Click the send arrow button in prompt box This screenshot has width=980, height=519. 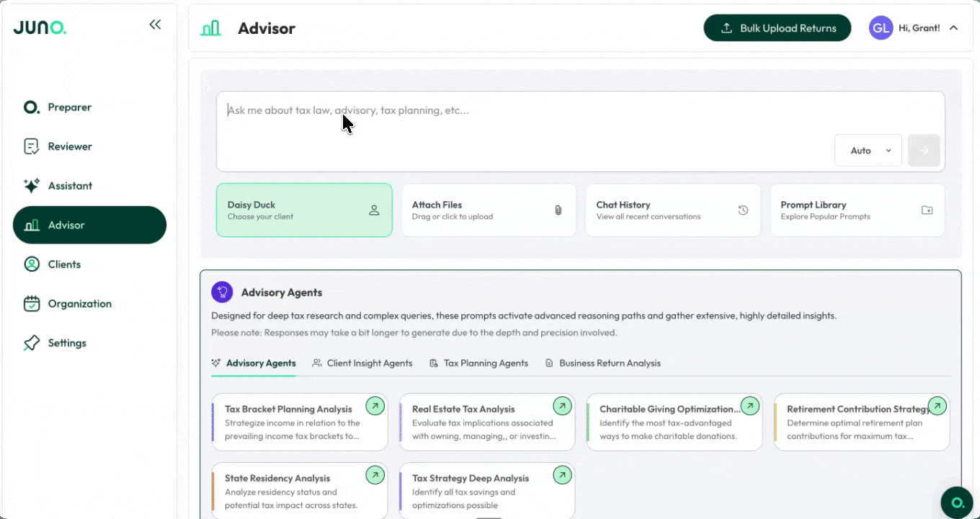(924, 151)
